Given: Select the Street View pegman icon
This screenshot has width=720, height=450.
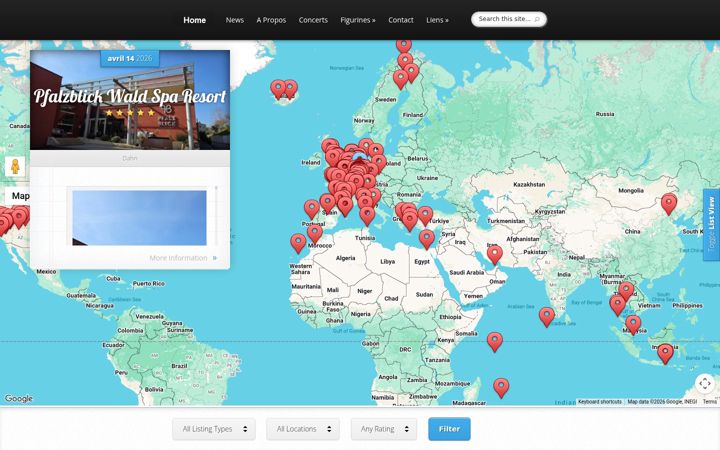Looking at the screenshot, I should 15,166.
